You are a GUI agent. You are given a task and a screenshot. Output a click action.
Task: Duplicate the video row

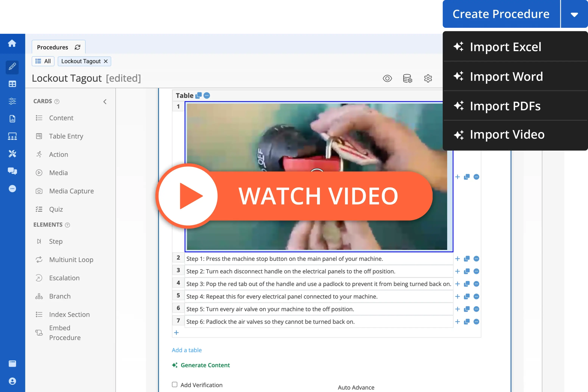(467, 177)
